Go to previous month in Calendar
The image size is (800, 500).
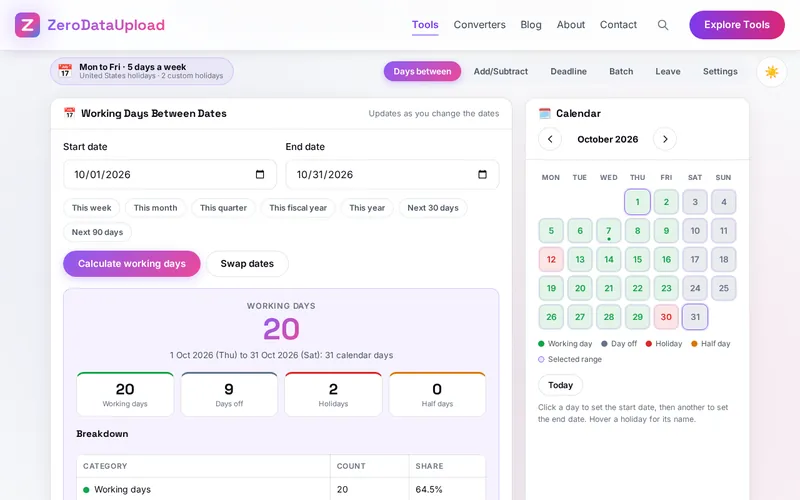coord(550,139)
